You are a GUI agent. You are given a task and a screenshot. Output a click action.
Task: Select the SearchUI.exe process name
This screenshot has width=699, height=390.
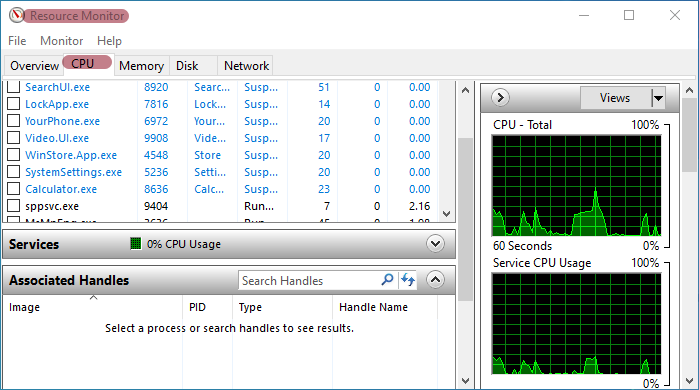click(57, 87)
